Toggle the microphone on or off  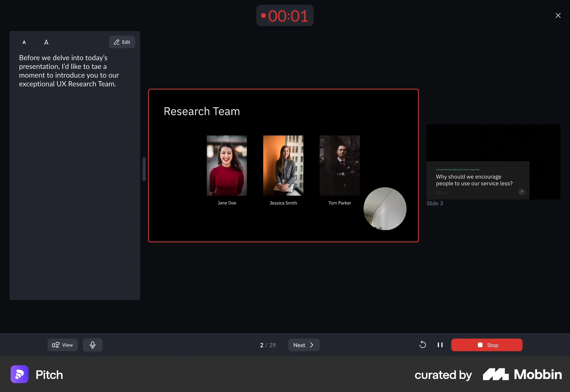(93, 345)
